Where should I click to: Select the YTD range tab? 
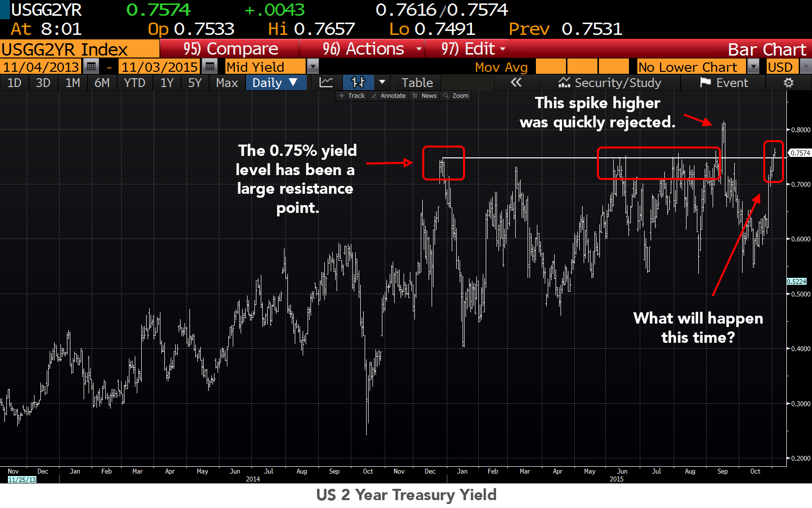(x=134, y=83)
